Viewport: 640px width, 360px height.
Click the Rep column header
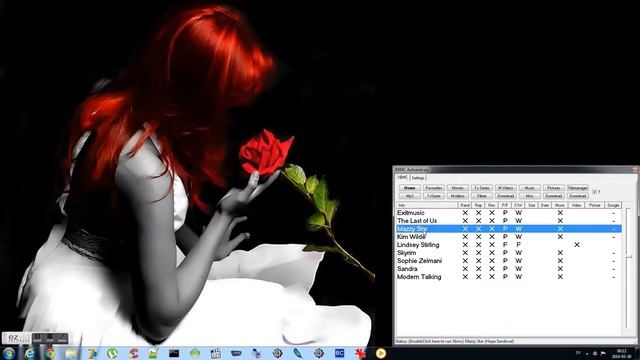coord(478,205)
